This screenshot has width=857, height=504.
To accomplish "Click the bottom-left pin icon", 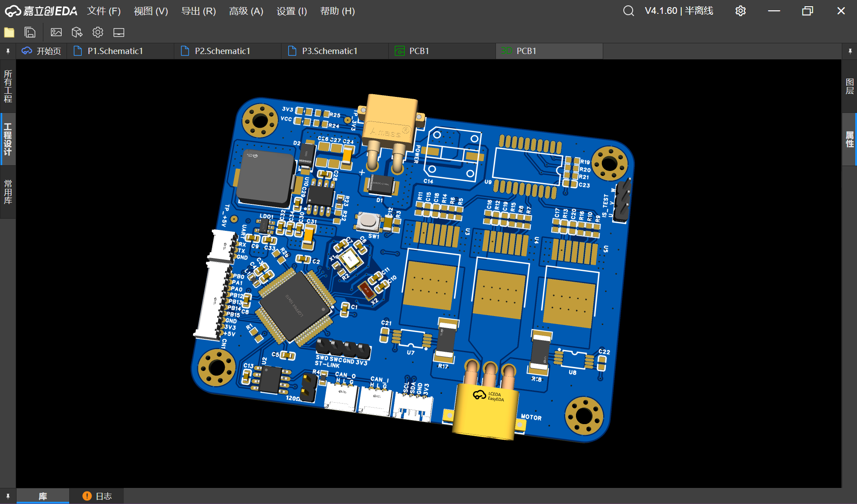I will click(x=8, y=496).
